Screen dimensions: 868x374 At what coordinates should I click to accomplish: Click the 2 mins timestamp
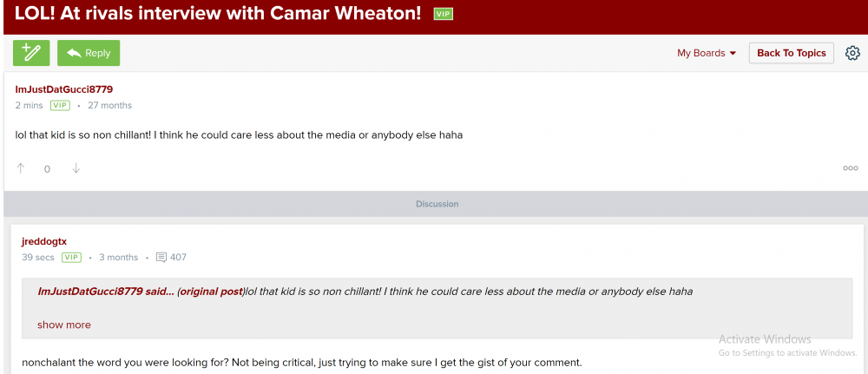(x=29, y=106)
